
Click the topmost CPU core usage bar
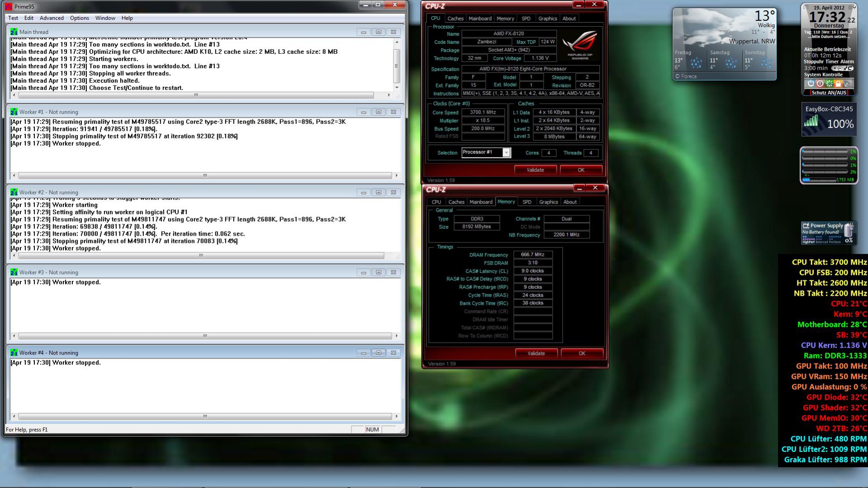pos(825,152)
